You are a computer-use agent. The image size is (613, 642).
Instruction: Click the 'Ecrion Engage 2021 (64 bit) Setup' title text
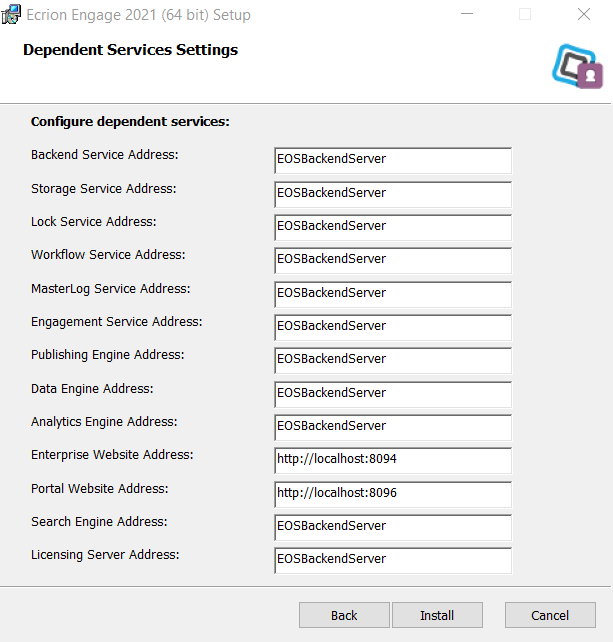click(x=138, y=15)
